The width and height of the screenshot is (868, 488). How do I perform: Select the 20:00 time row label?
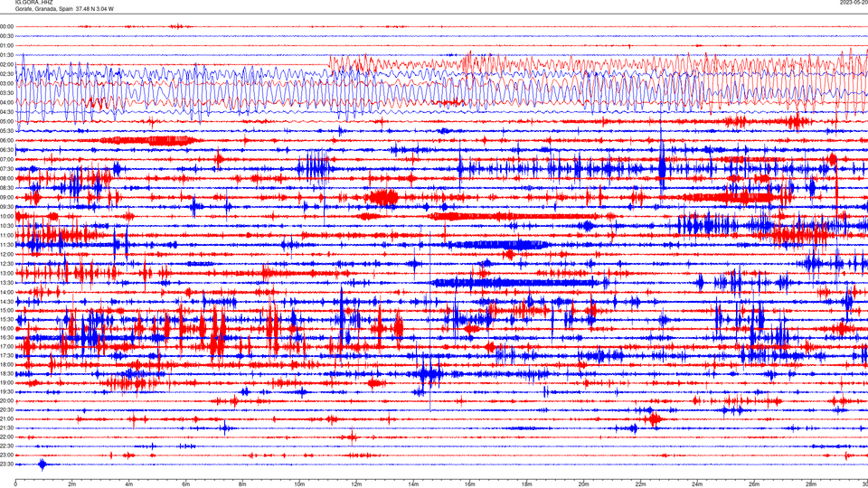click(x=6, y=401)
